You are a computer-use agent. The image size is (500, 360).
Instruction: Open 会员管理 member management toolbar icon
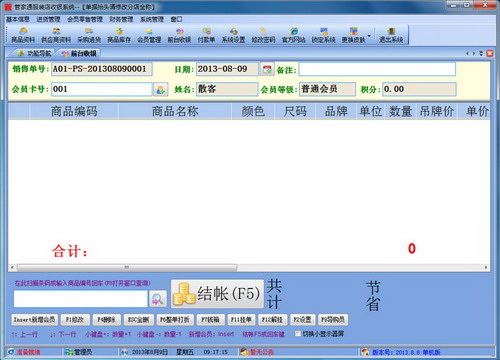(x=149, y=35)
